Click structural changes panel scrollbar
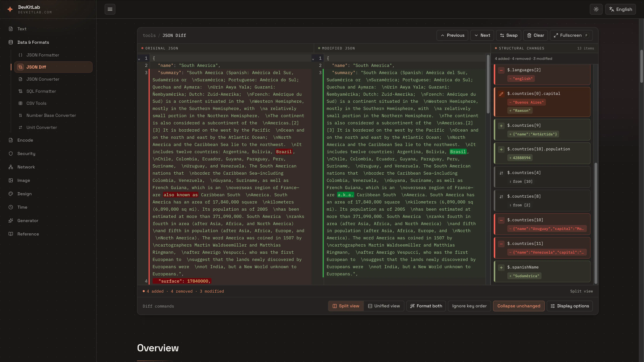644x362 pixels. (596, 223)
